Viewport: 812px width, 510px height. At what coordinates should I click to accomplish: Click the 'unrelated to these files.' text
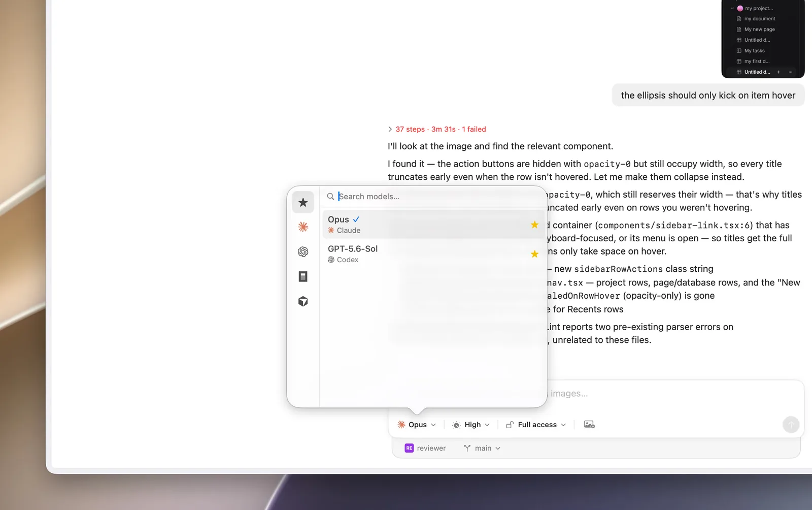tap(601, 340)
